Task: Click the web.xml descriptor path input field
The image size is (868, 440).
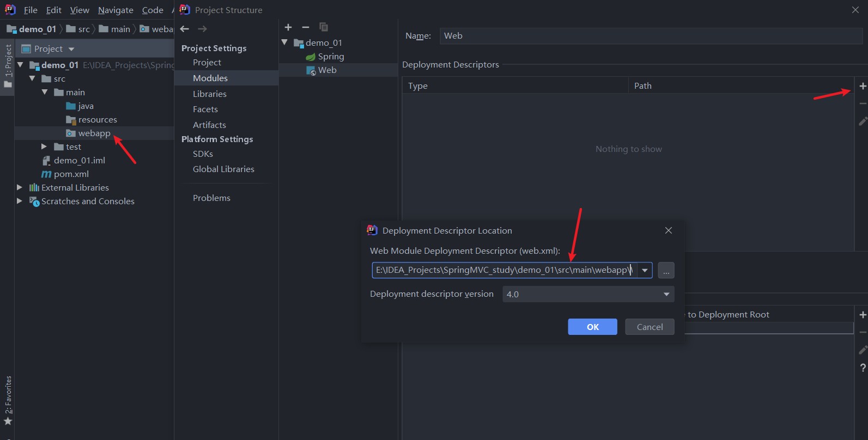Action: 505,270
